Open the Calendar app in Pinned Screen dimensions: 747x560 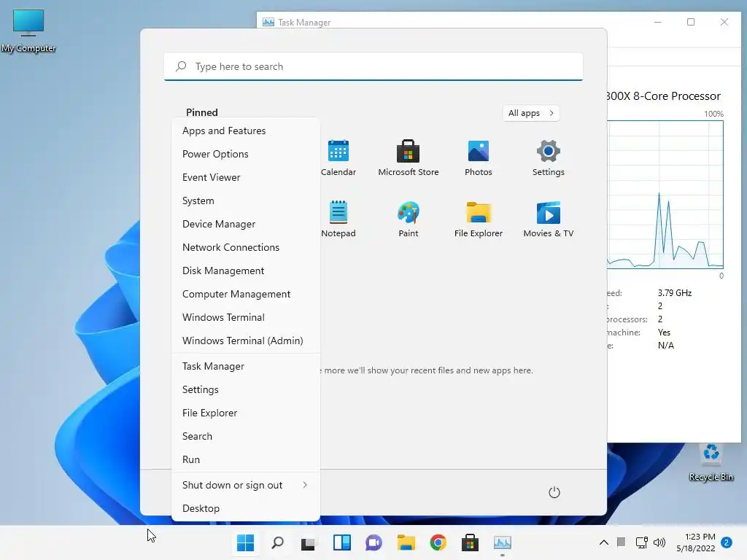(x=338, y=157)
